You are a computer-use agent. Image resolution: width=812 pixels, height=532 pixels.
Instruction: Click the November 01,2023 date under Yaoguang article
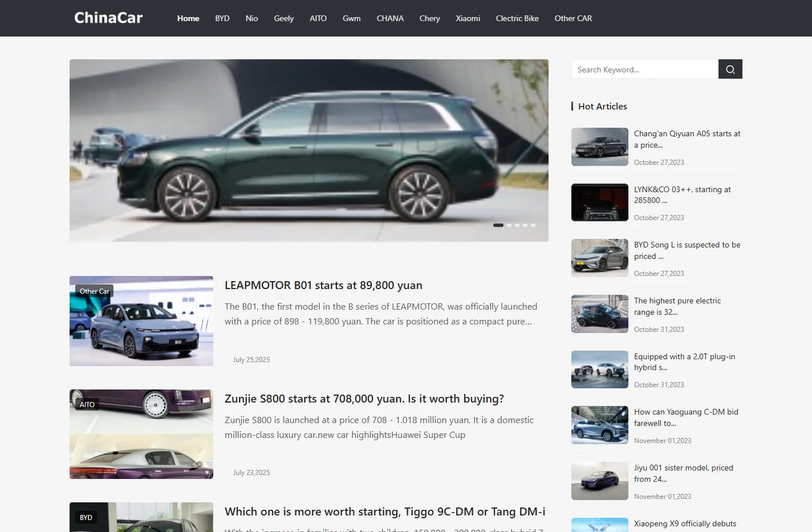click(x=663, y=441)
